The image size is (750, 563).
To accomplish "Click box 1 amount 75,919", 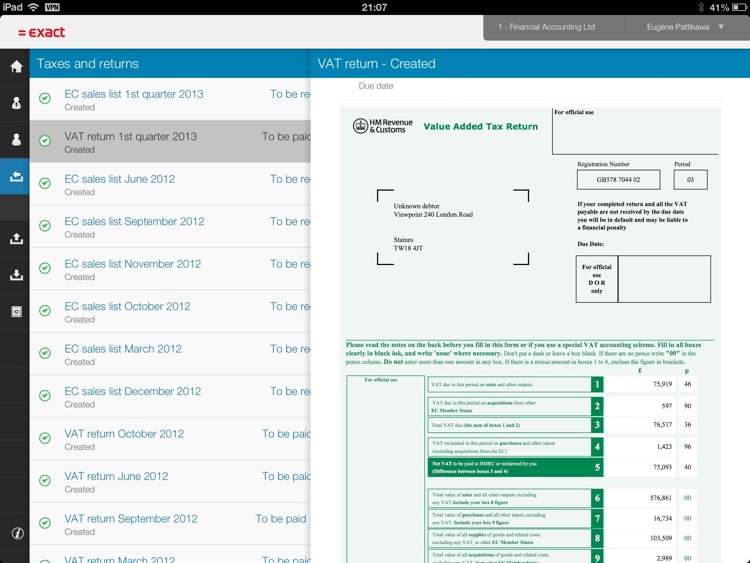I will [x=663, y=384].
